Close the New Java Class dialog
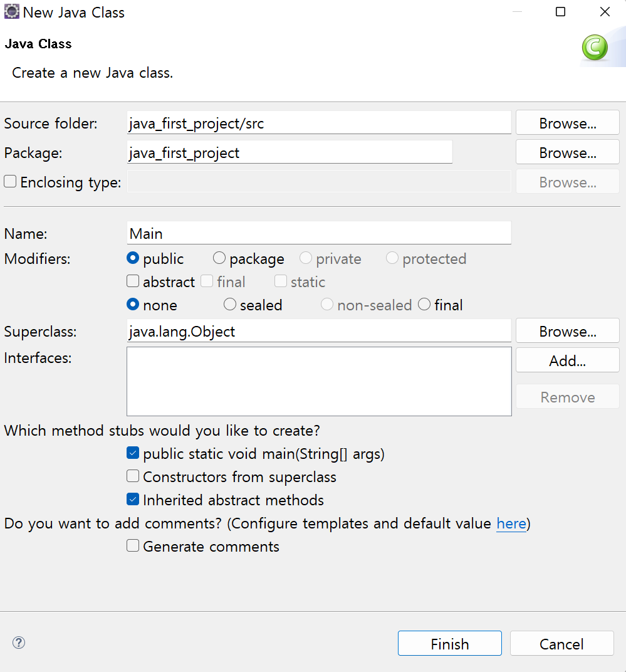 pos(605,11)
